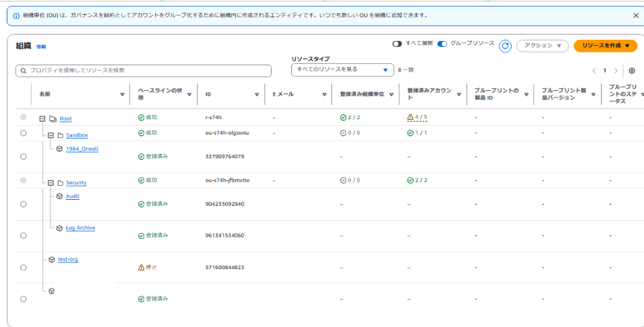Image resolution: width=644 pixels, height=327 pixels.
Task: Click the Audit account cube icon
Action: click(60, 196)
